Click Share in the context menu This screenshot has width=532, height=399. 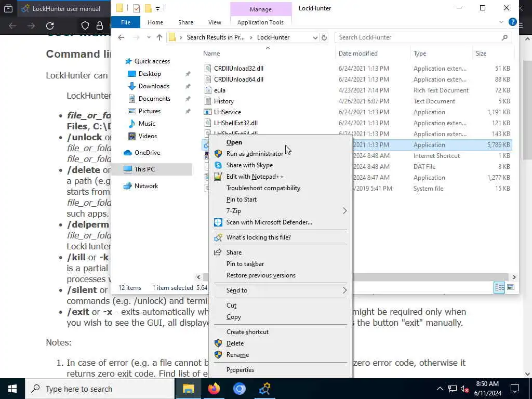click(234, 252)
